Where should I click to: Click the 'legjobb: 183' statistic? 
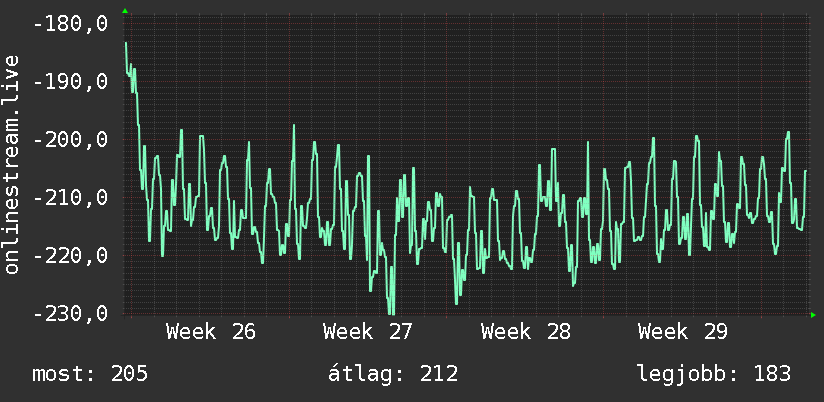(x=714, y=374)
